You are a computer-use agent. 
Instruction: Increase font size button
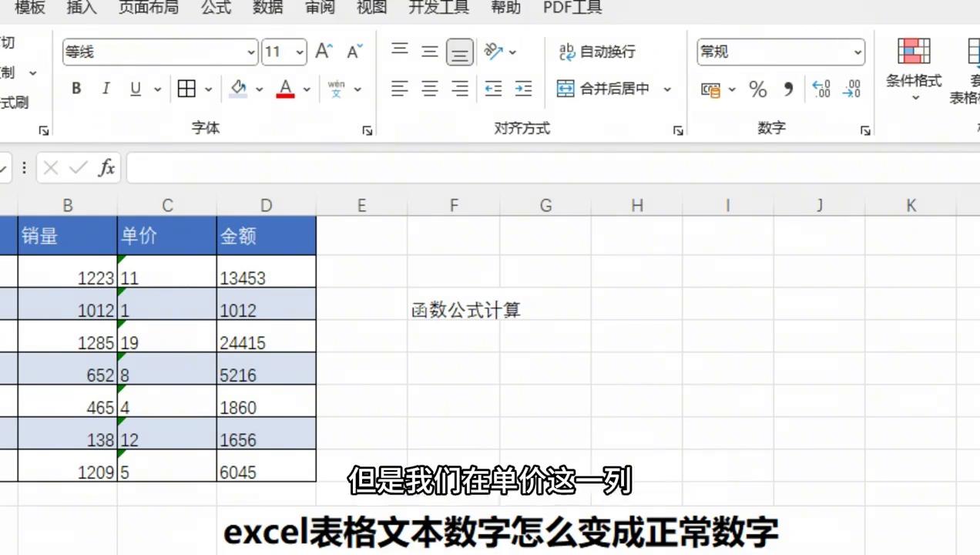324,52
